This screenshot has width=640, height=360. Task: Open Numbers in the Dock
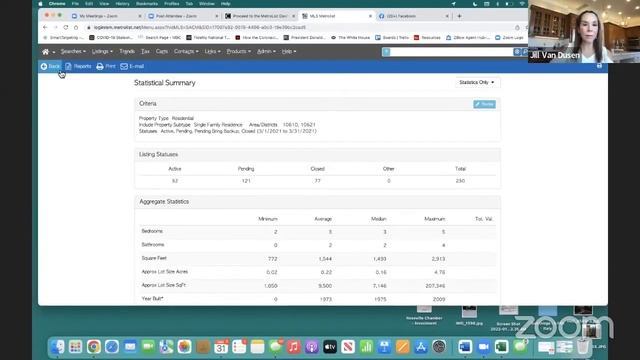coord(366,347)
